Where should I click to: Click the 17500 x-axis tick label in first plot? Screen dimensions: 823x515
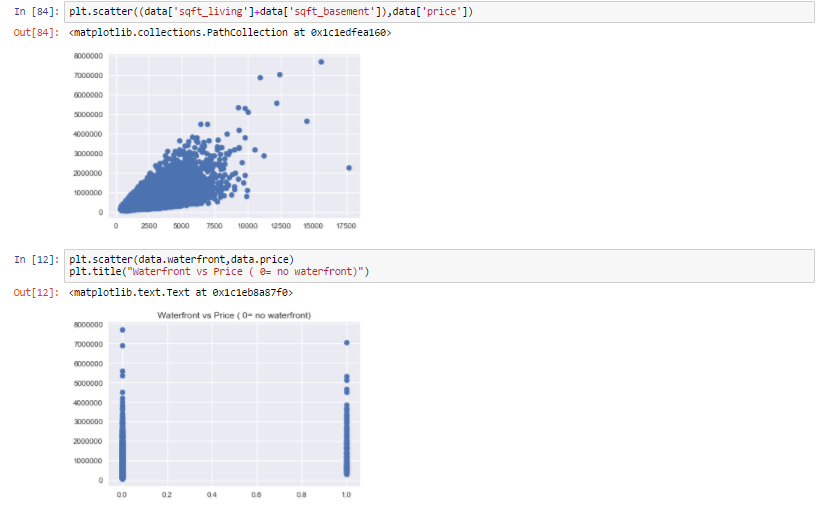click(346, 226)
